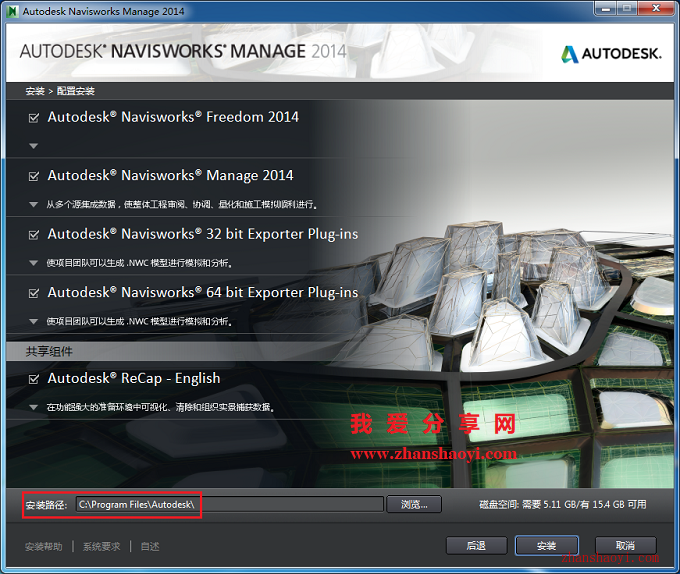Click the Autodesk logo in header

pos(611,54)
